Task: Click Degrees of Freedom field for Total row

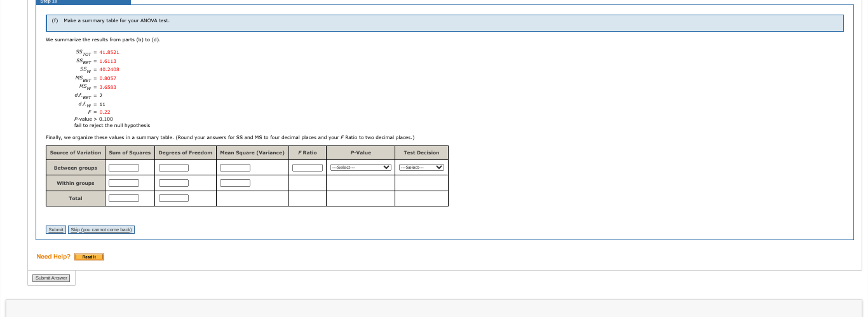Action: (x=173, y=198)
